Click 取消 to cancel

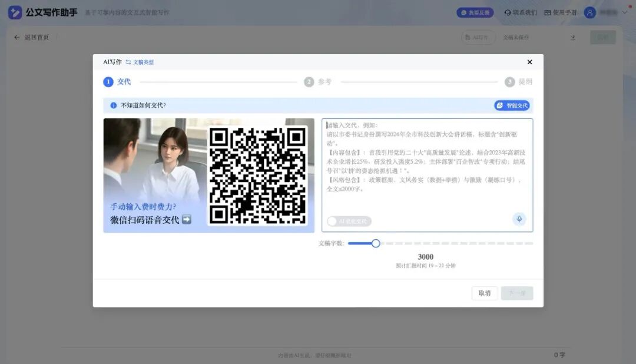coord(484,293)
